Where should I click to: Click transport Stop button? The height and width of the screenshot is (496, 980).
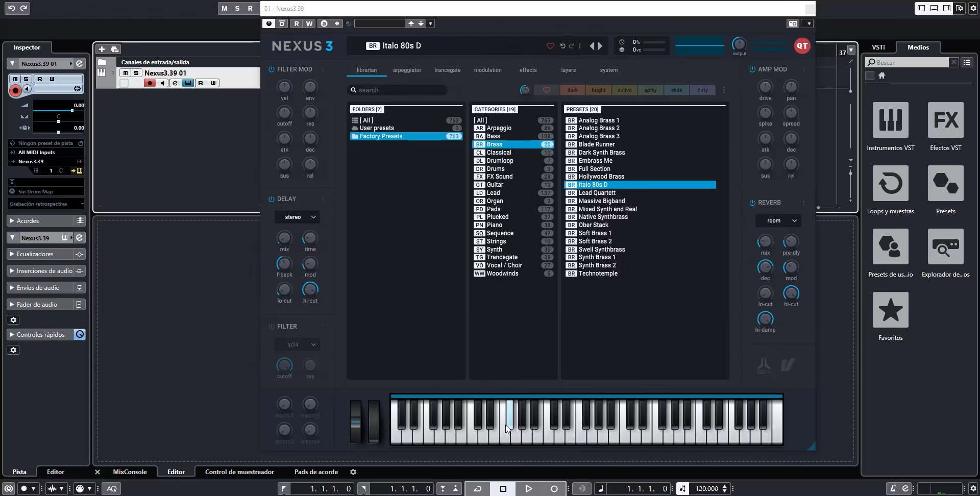click(x=503, y=488)
